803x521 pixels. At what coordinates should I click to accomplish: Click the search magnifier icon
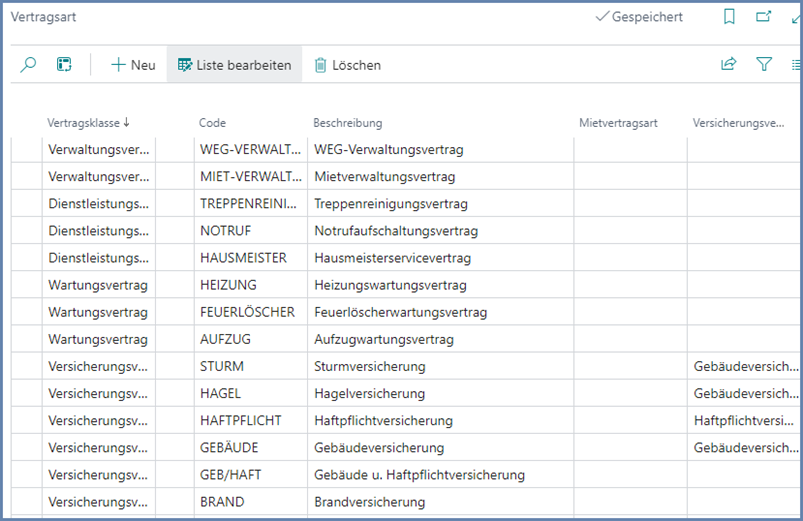[28, 65]
